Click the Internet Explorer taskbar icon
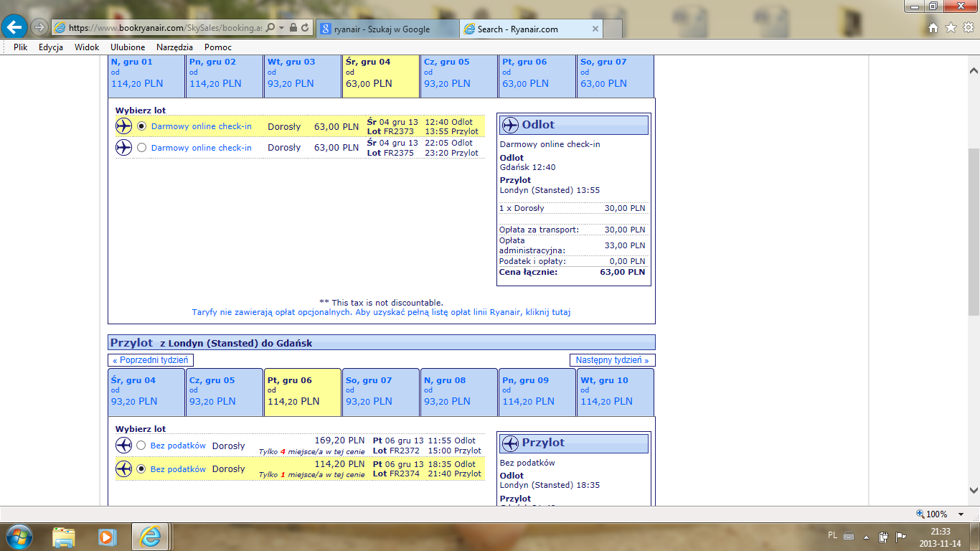The height and width of the screenshot is (551, 980). coord(150,537)
